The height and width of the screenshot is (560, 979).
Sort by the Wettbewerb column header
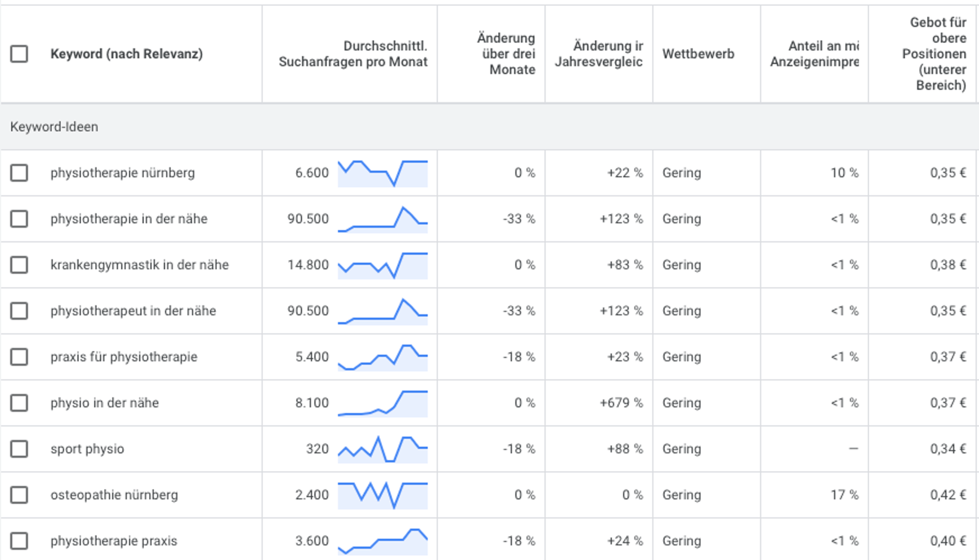[698, 54]
